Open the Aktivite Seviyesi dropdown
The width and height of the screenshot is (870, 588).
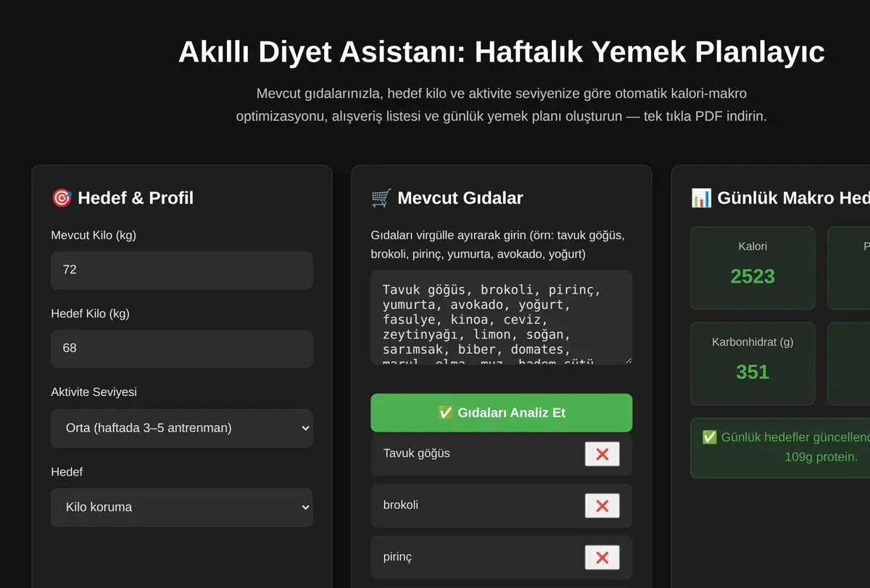pos(182,428)
